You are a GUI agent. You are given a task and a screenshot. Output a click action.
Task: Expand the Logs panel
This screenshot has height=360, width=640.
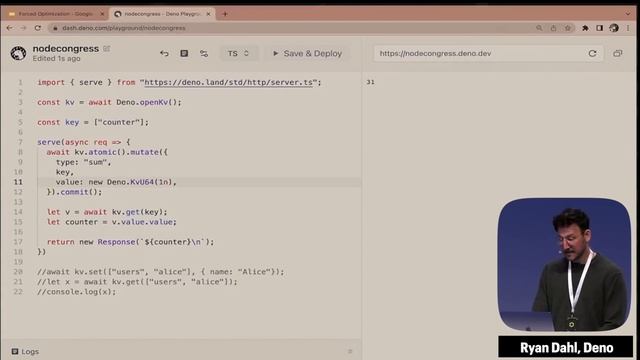(25, 351)
